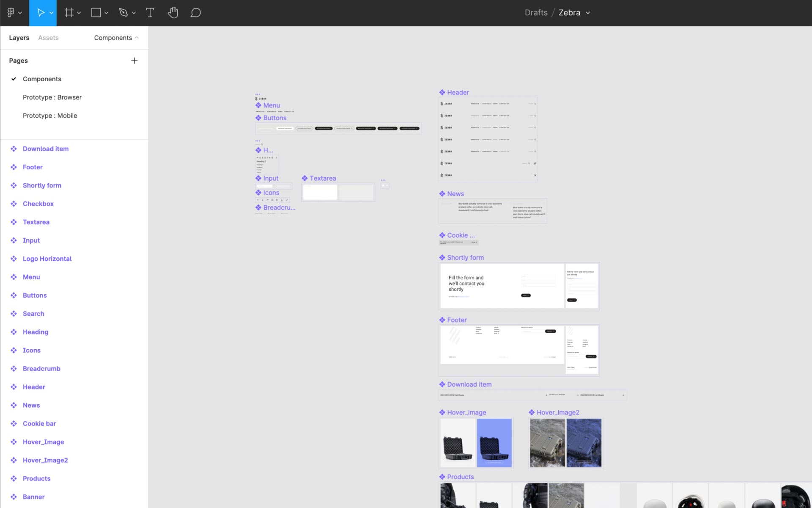This screenshot has width=812, height=508.
Task: Select the Text tool
Action: 150,12
